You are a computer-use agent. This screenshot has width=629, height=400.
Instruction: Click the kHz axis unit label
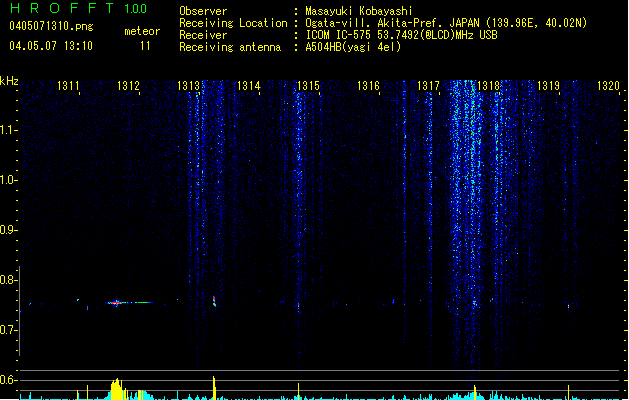click(9, 81)
